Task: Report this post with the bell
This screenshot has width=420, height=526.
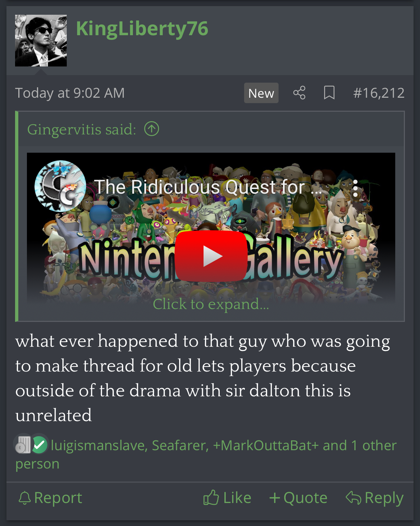Action: [x=50, y=498]
